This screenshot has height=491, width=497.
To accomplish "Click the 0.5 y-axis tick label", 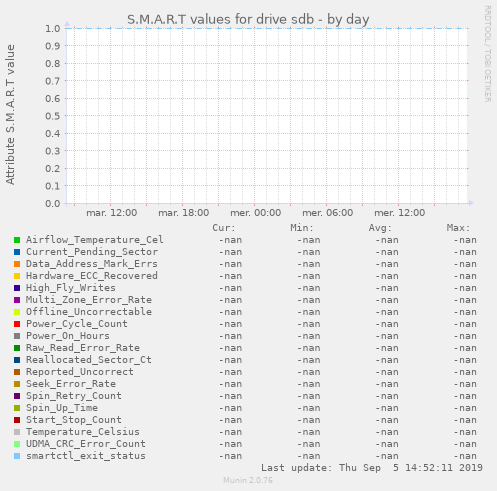I will [x=53, y=116].
